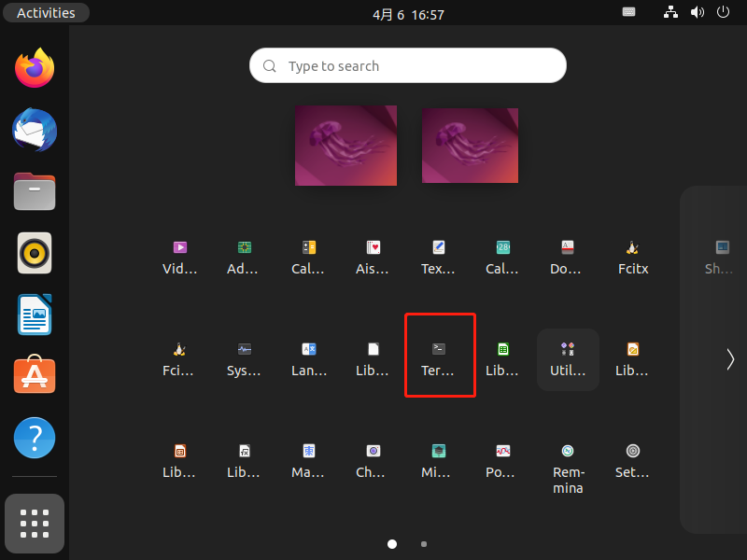Launch the Lib... orange Impress presentation app

point(180,451)
